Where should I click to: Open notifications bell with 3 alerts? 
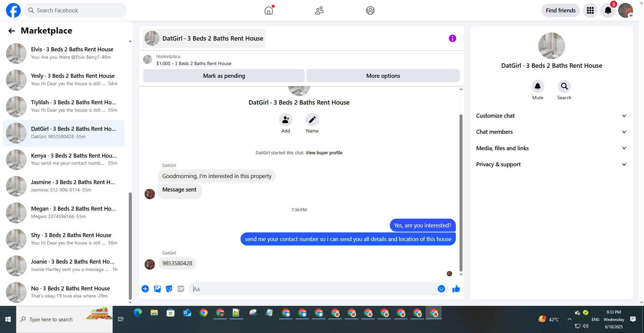point(608,10)
